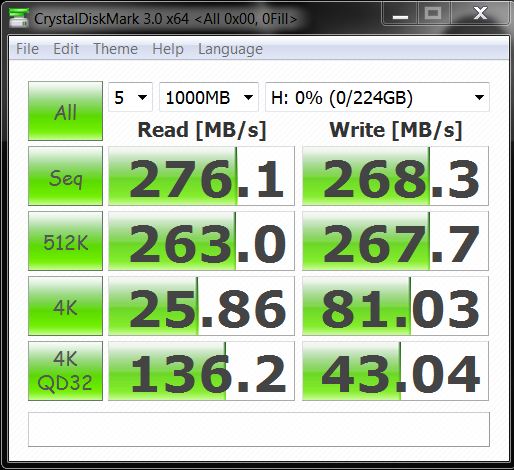Close the CrystalDiskMark window
Screen dimensions: 514x470
[480, 14]
